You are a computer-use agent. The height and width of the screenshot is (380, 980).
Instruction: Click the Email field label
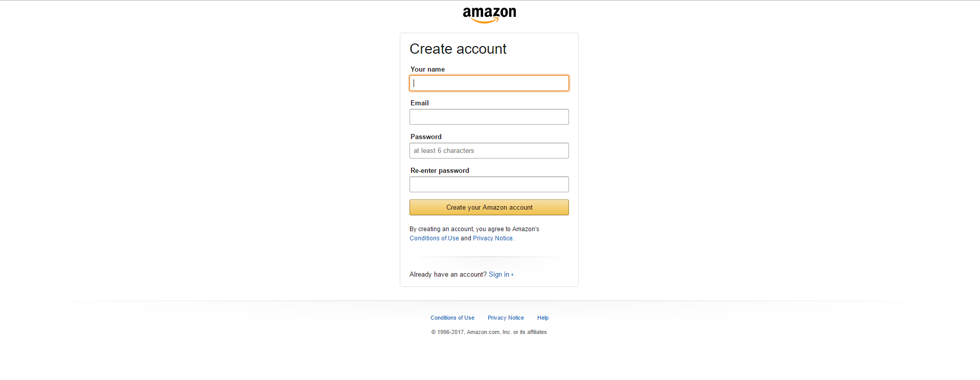[419, 103]
